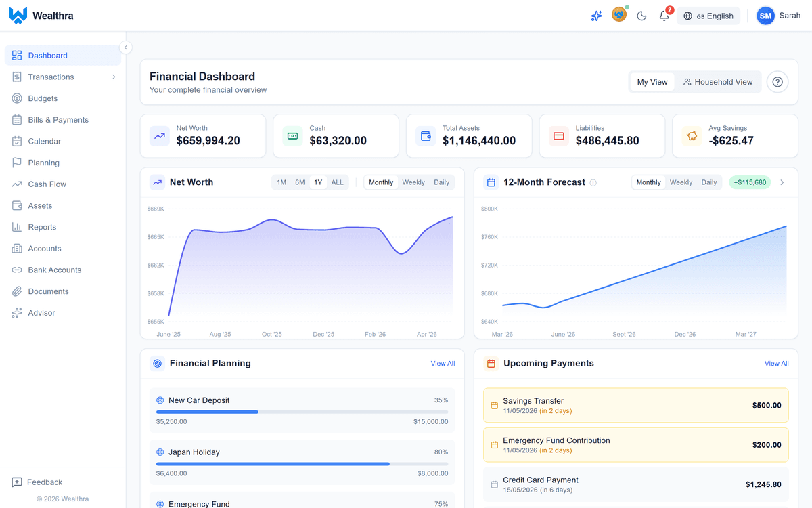Click the +$115,680 forecast badge

click(x=750, y=182)
